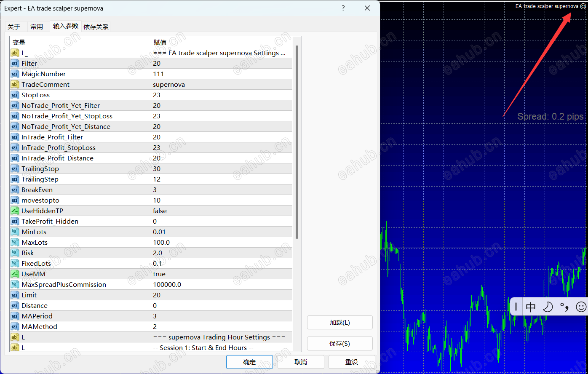Click the icon beside NoTrade_Profit_Yet_Filter
Image resolution: width=588 pixels, height=374 pixels.
click(x=15, y=105)
